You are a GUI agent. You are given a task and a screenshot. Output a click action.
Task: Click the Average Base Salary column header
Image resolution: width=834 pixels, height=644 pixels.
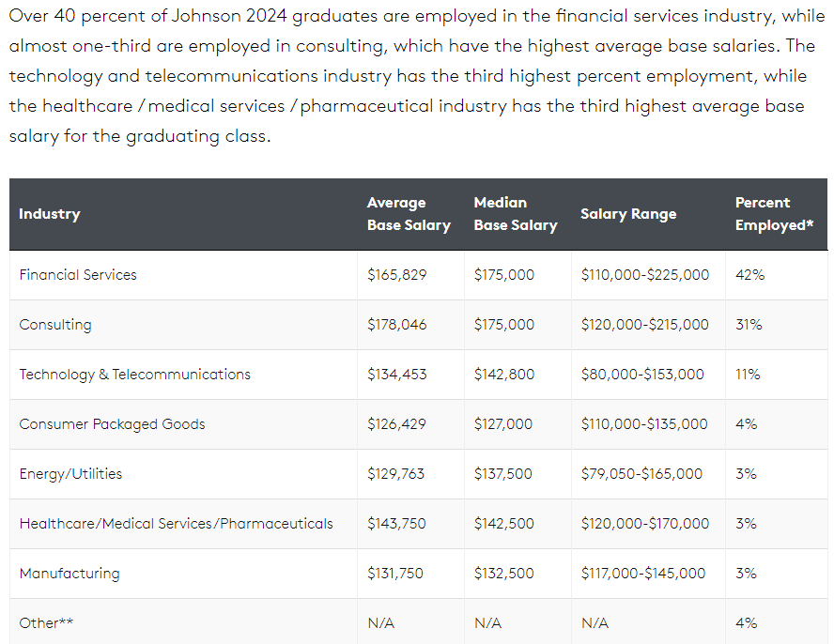click(409, 214)
